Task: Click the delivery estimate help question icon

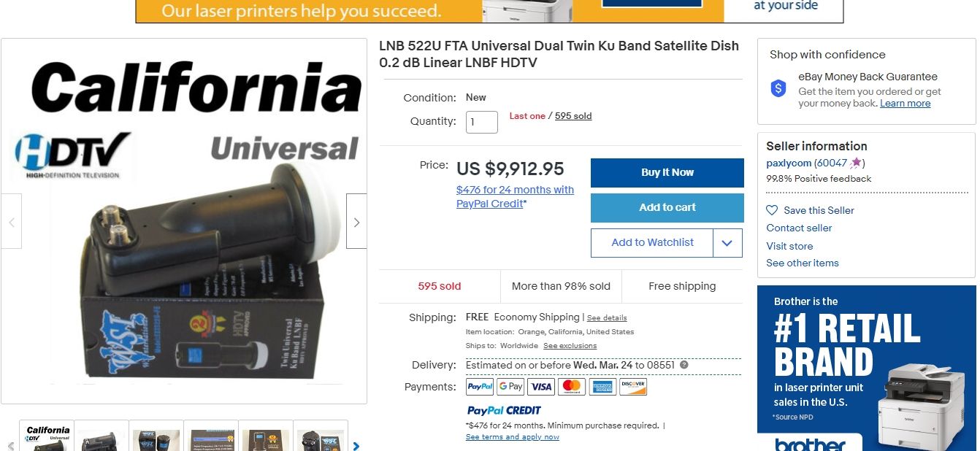Action: click(x=684, y=365)
